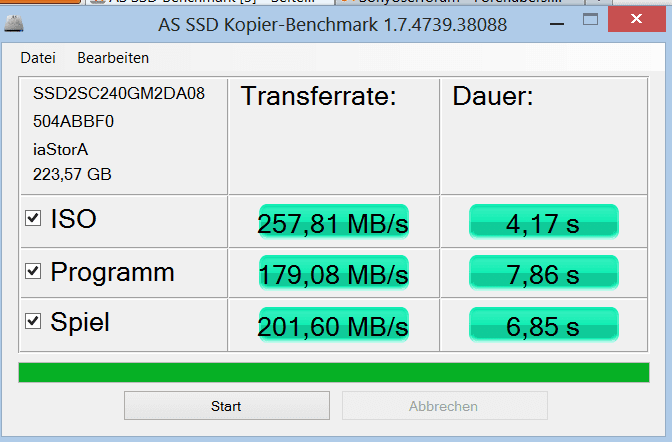Click the Spiel duration 6,85 s
This screenshot has height=442, width=672.
click(543, 325)
